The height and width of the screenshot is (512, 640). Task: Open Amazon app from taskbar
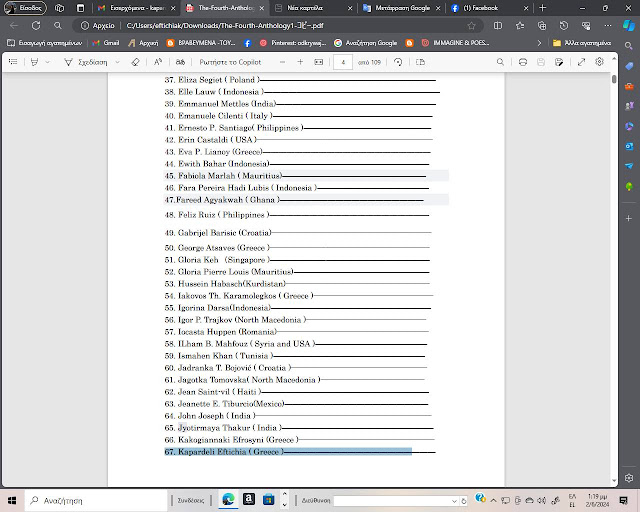(249, 499)
